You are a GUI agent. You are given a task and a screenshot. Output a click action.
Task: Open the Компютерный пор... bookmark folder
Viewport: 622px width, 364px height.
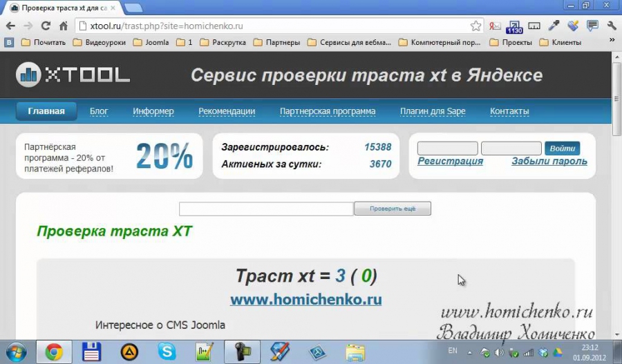click(440, 42)
